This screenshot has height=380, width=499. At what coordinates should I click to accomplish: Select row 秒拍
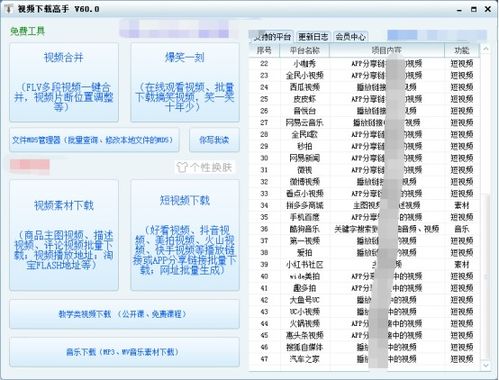pyautogui.click(x=364, y=146)
